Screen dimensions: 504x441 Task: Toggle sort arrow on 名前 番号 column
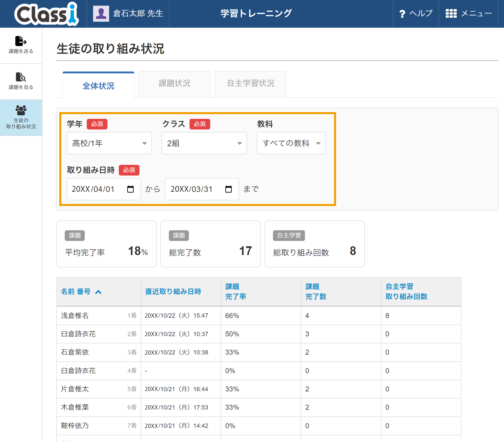(x=98, y=292)
